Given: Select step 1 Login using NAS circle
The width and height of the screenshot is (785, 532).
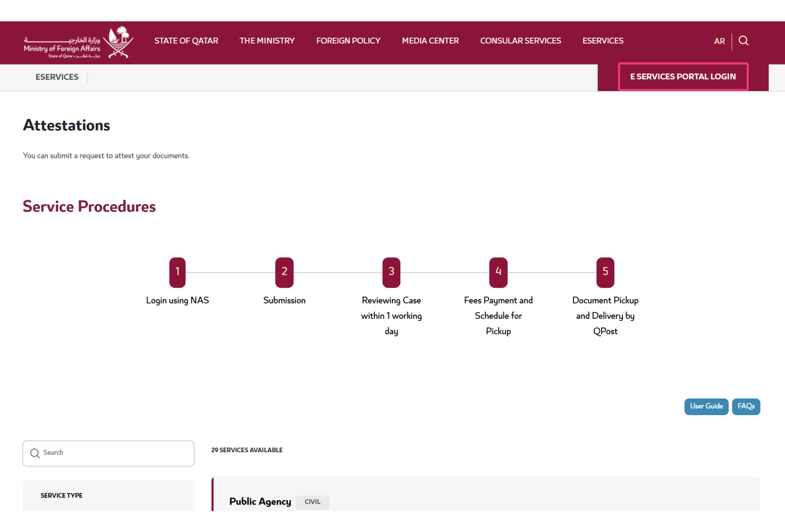Looking at the screenshot, I should point(177,272).
